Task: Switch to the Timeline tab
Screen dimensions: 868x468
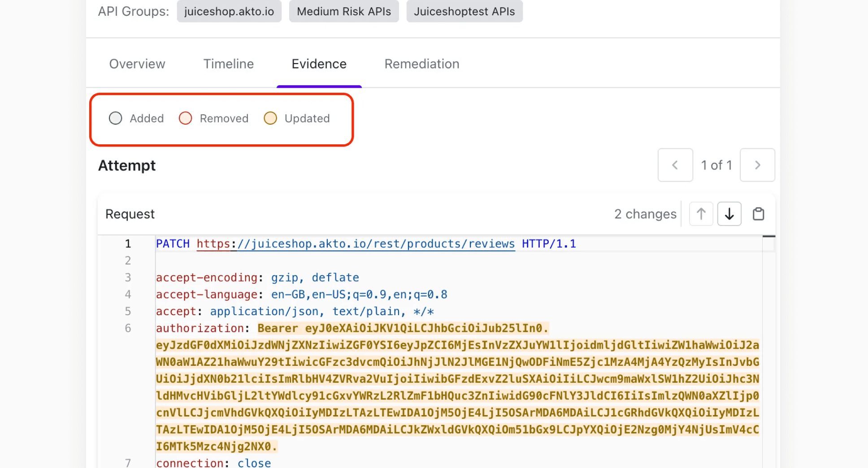Action: [228, 64]
